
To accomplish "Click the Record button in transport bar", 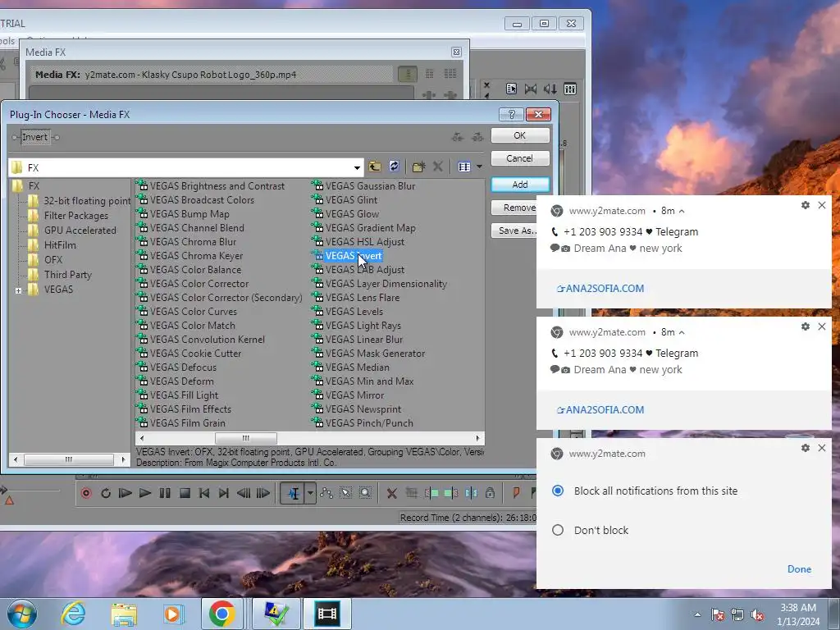I will tap(85, 493).
